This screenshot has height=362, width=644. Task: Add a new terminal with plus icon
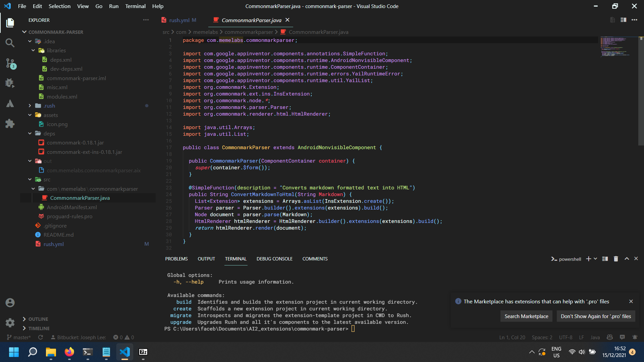point(588,259)
